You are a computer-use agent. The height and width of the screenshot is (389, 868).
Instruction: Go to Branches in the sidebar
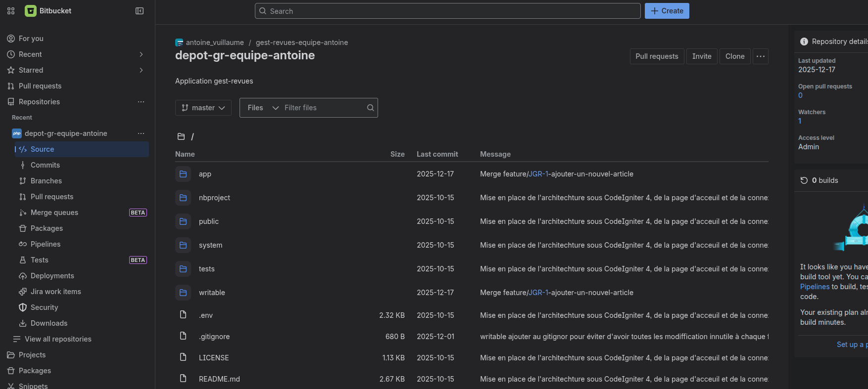click(82, 181)
